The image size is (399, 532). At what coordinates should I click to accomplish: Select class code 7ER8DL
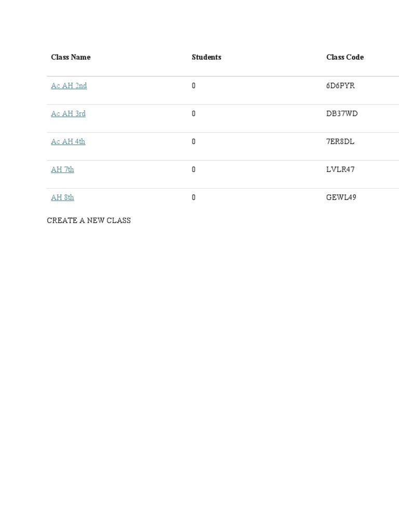(x=340, y=142)
